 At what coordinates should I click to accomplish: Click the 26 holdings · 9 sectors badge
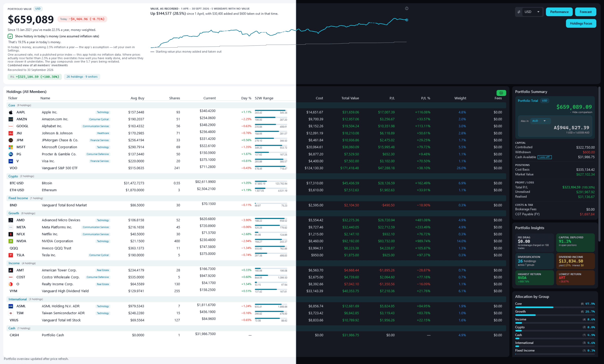[x=82, y=77]
